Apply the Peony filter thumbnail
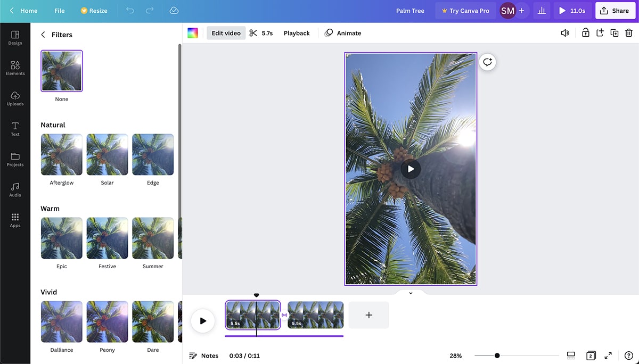The height and width of the screenshot is (364, 639). (x=107, y=321)
